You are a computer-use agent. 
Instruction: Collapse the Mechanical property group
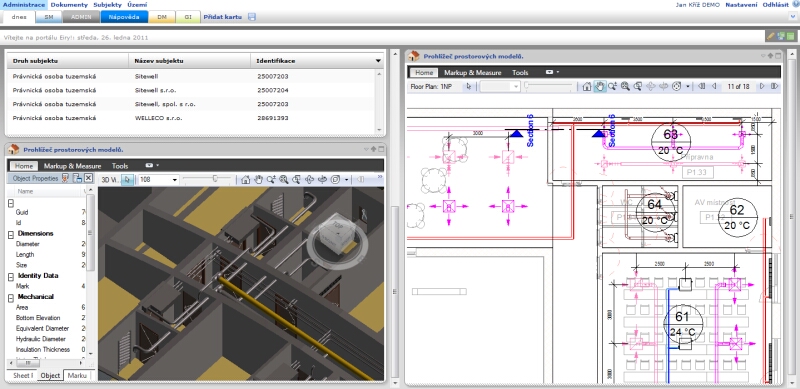(10, 297)
